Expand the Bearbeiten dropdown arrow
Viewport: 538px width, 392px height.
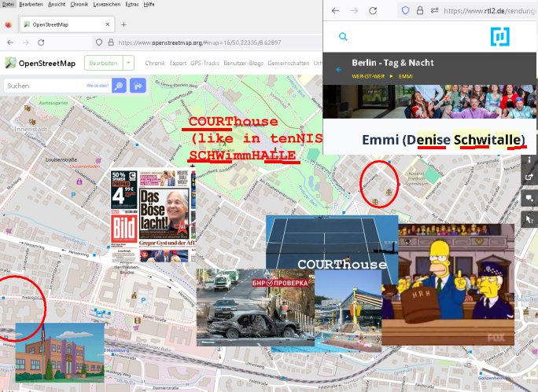[128, 63]
